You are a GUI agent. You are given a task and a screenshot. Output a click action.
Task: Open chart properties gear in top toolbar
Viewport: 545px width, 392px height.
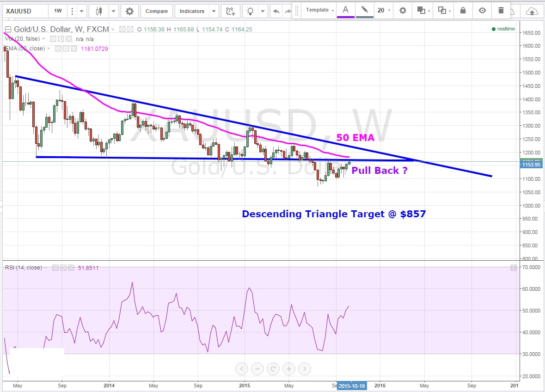point(129,11)
